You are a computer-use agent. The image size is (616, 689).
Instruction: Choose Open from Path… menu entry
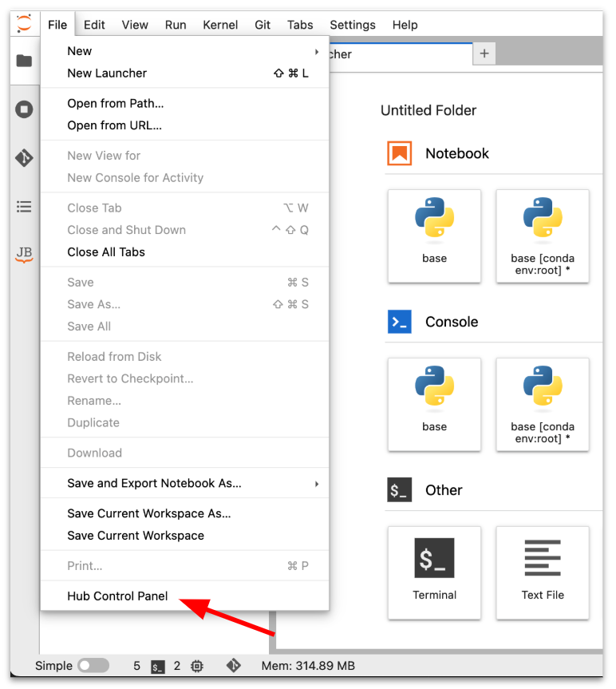pos(116,103)
